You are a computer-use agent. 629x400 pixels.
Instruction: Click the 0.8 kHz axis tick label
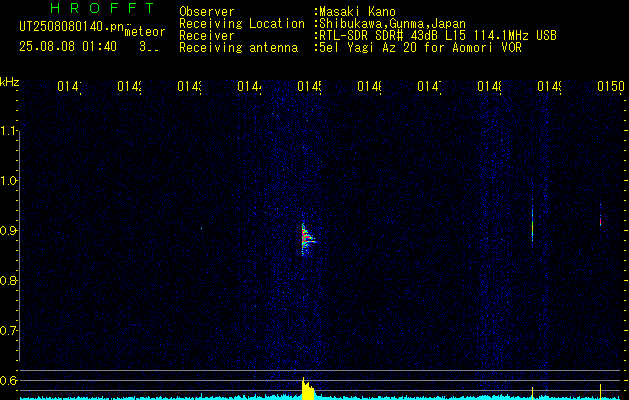pyautogui.click(x=8, y=280)
